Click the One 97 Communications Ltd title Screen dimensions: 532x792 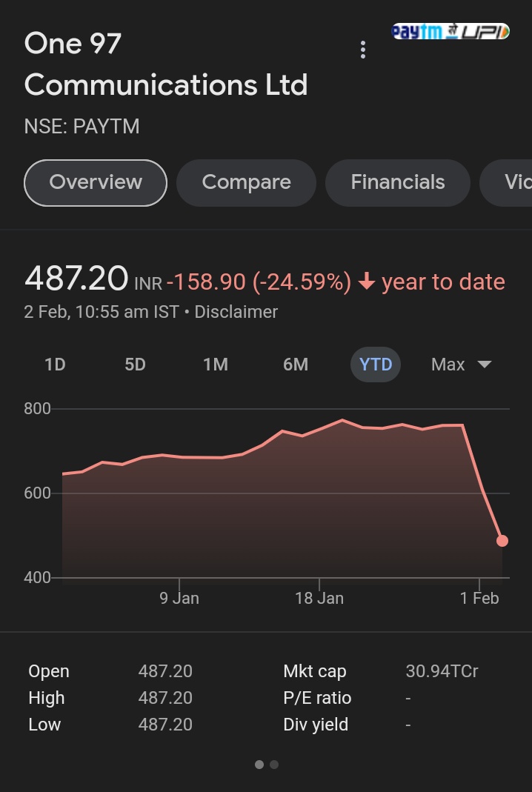(x=166, y=64)
